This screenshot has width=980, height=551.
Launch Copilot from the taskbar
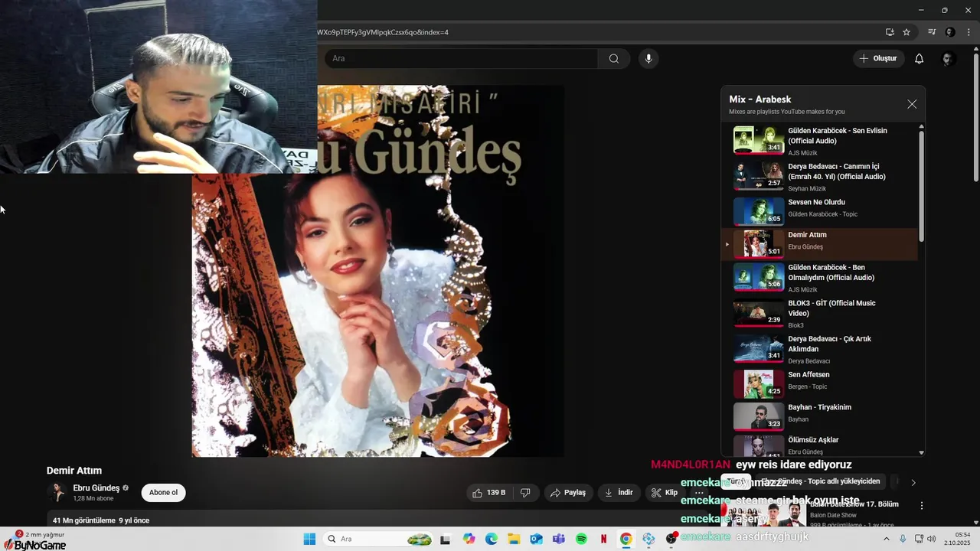[469, 539]
